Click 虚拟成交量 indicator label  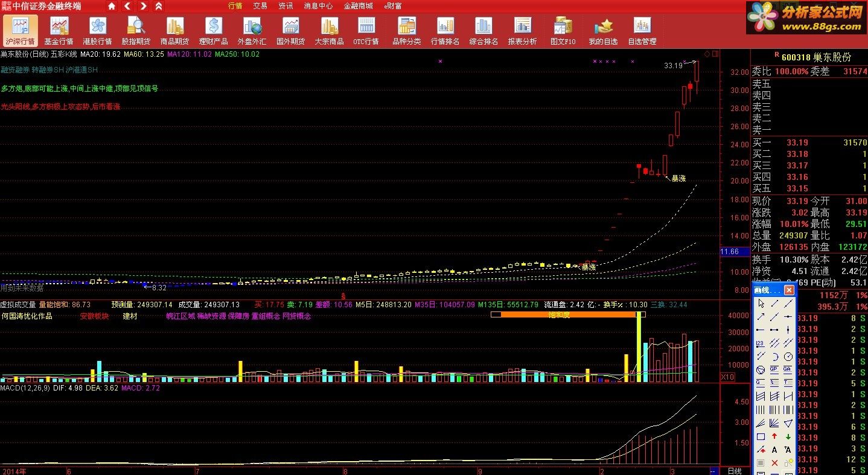[18, 305]
